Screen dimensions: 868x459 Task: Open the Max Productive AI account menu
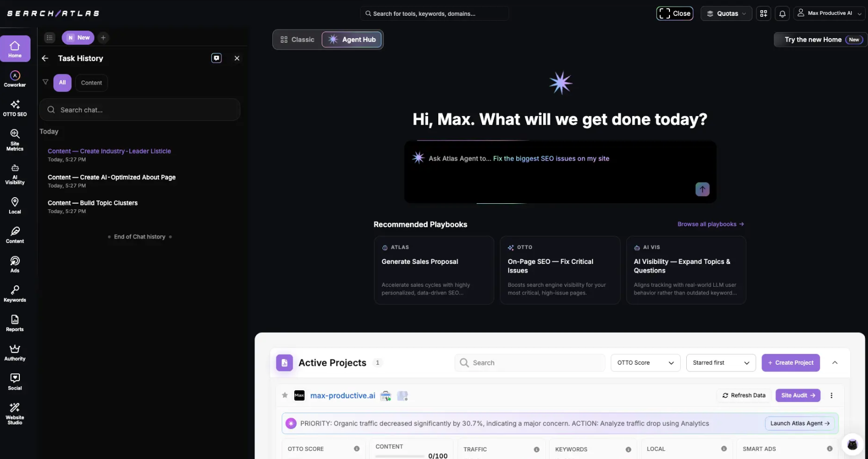[x=829, y=13]
